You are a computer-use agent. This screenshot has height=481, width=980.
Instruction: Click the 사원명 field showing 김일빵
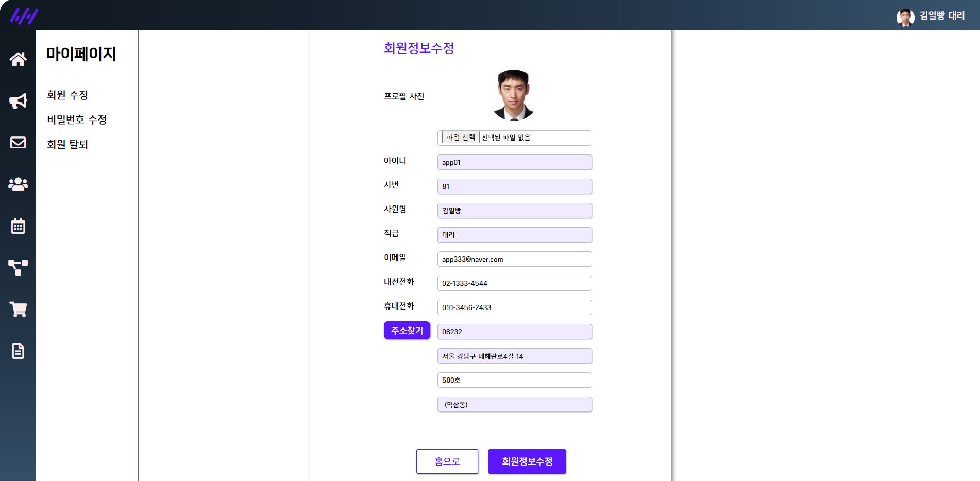(515, 211)
